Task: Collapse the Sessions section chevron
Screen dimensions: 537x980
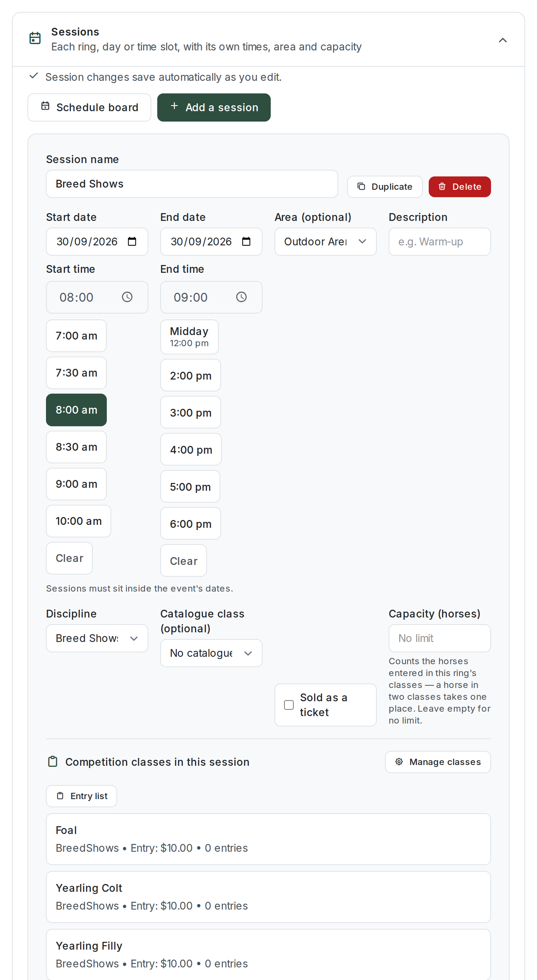Action: pyautogui.click(x=503, y=40)
